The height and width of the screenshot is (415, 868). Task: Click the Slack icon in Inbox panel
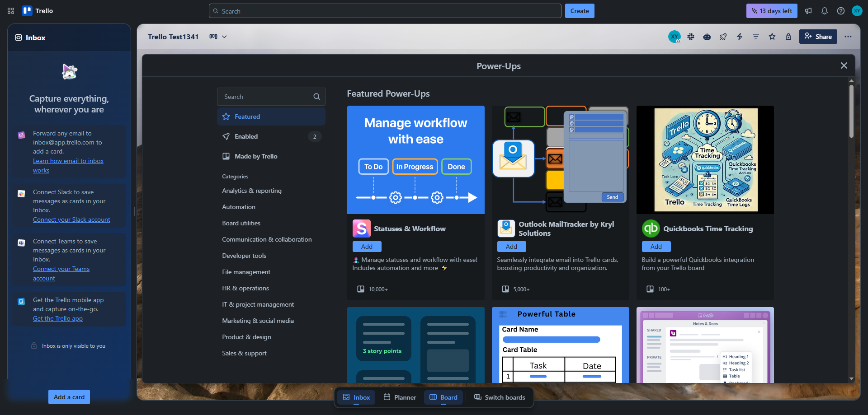coord(21,194)
